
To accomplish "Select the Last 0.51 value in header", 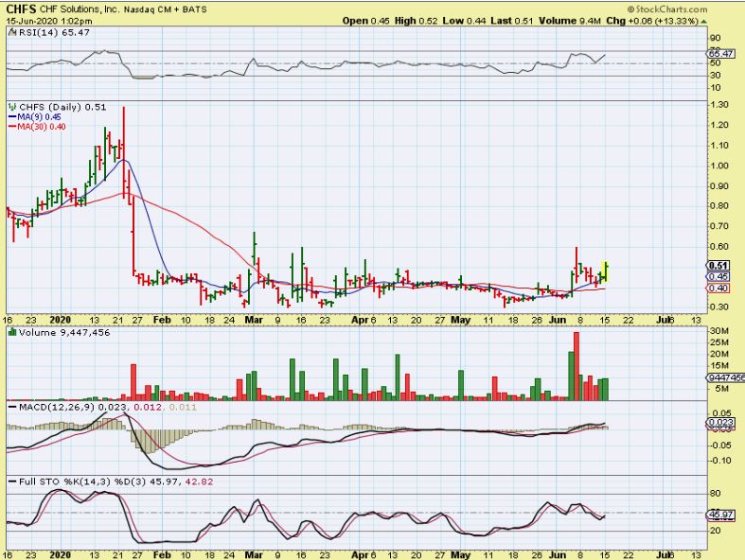I will click(512, 21).
